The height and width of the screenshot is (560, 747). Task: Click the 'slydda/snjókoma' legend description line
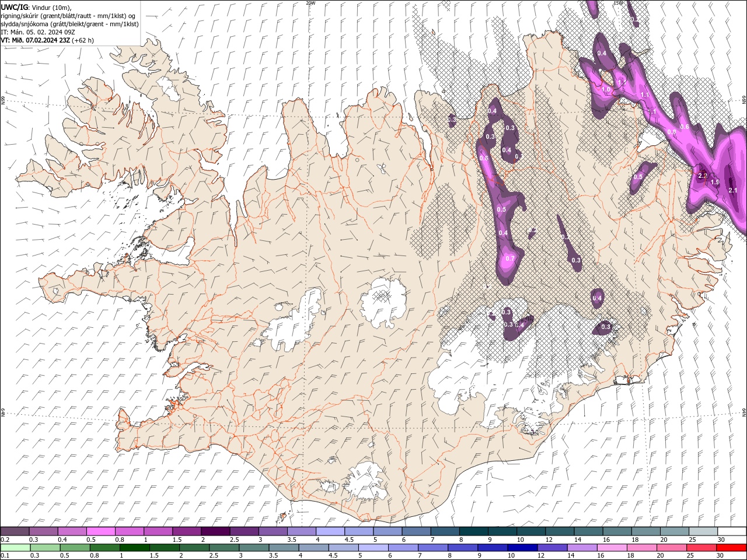(x=69, y=24)
